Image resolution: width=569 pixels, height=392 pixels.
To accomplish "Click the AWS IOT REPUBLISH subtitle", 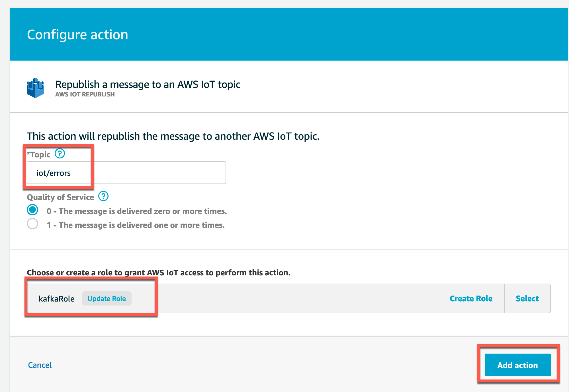I will (x=85, y=94).
